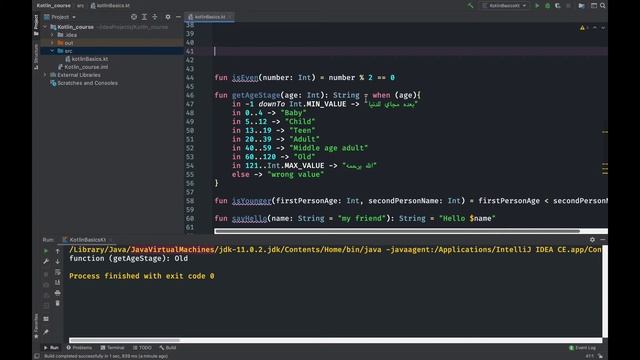Open the Problems tool window tab

point(79,348)
